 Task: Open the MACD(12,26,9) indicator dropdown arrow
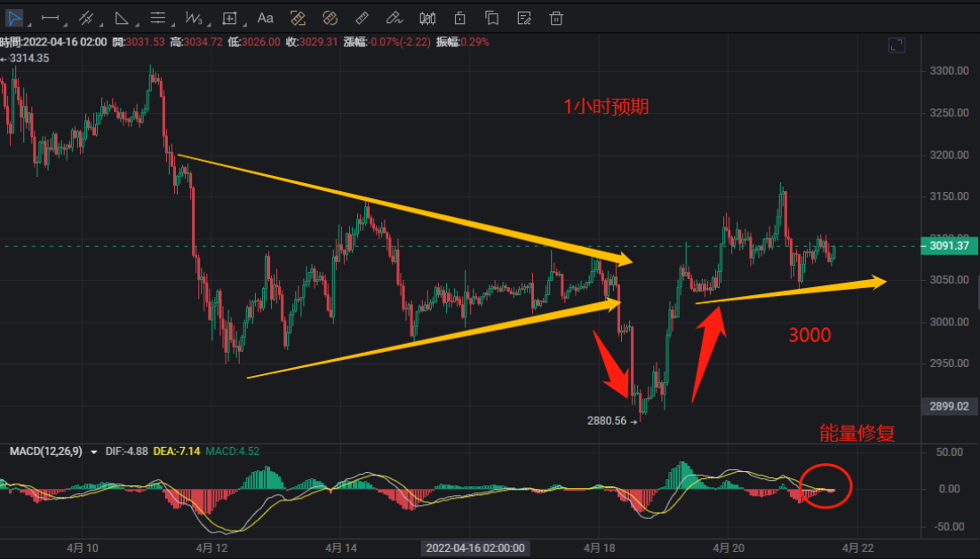[x=94, y=452]
